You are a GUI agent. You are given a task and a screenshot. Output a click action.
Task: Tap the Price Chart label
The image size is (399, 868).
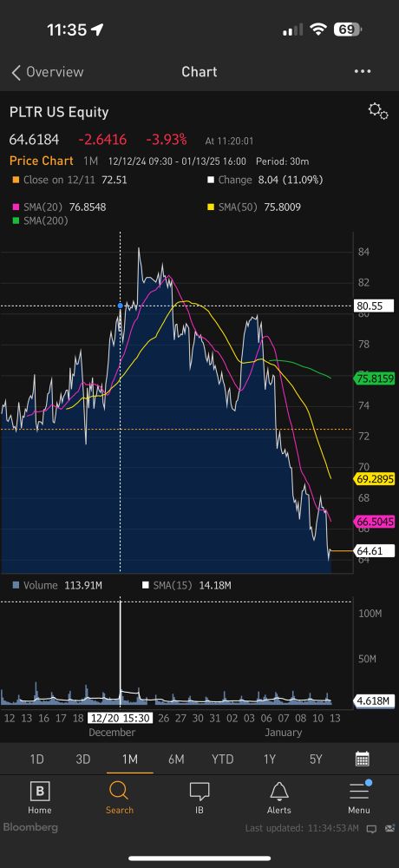[42, 161]
